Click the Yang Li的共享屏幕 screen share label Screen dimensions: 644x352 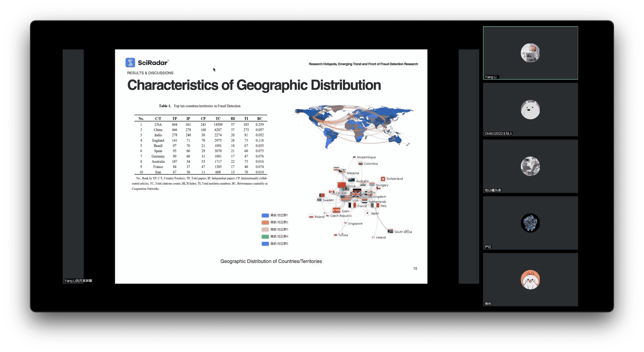(78, 281)
